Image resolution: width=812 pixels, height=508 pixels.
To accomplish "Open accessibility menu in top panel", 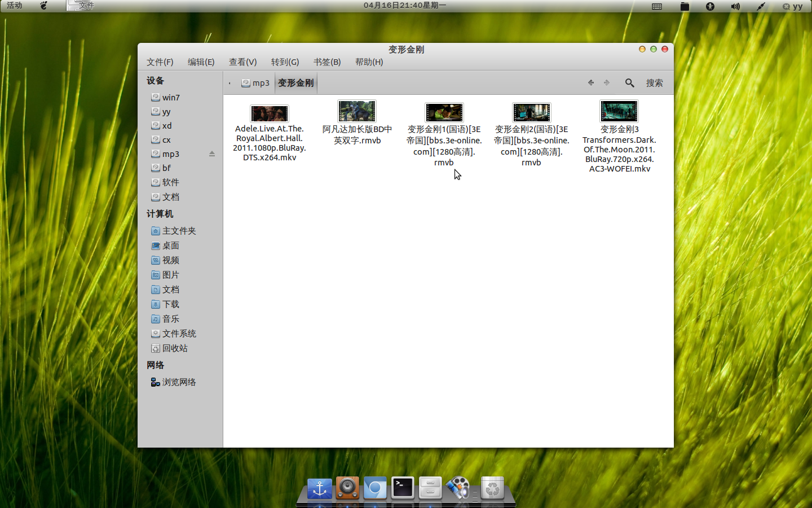I will [710, 6].
